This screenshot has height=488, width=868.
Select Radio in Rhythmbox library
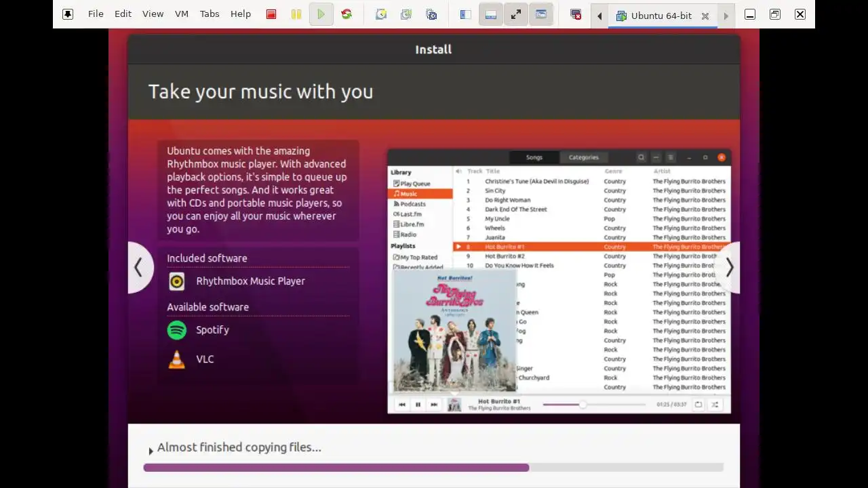point(420,235)
